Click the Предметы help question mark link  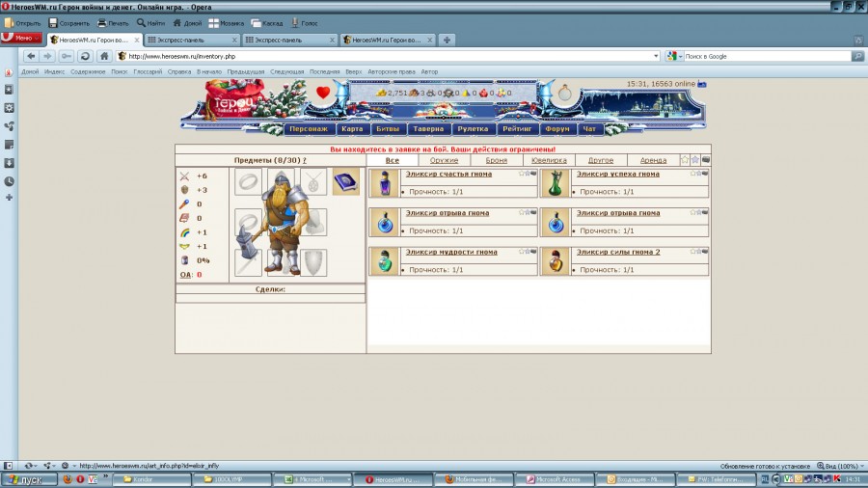point(305,160)
